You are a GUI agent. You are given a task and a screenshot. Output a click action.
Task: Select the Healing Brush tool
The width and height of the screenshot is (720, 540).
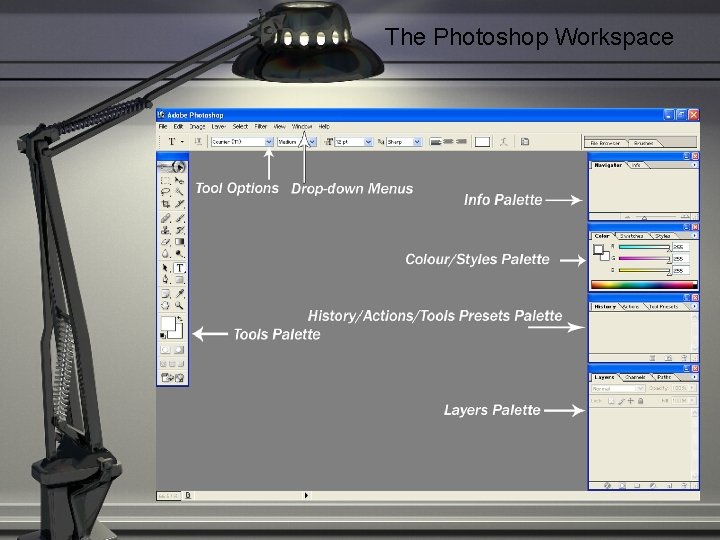tap(166, 219)
